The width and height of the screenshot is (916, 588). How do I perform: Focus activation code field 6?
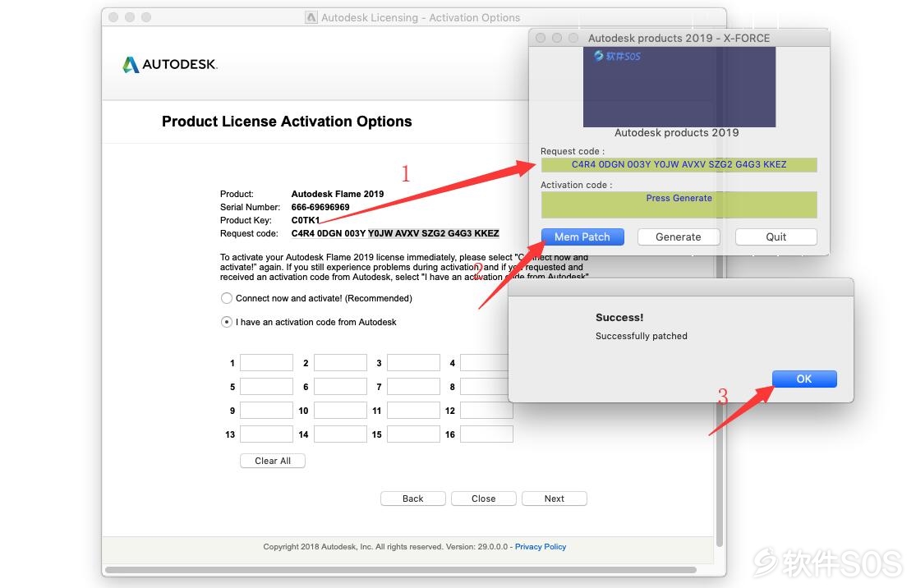pyautogui.click(x=340, y=387)
